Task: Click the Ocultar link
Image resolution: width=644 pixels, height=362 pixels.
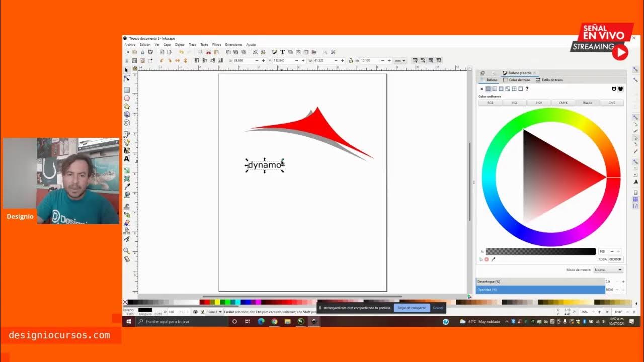Action: point(438,308)
